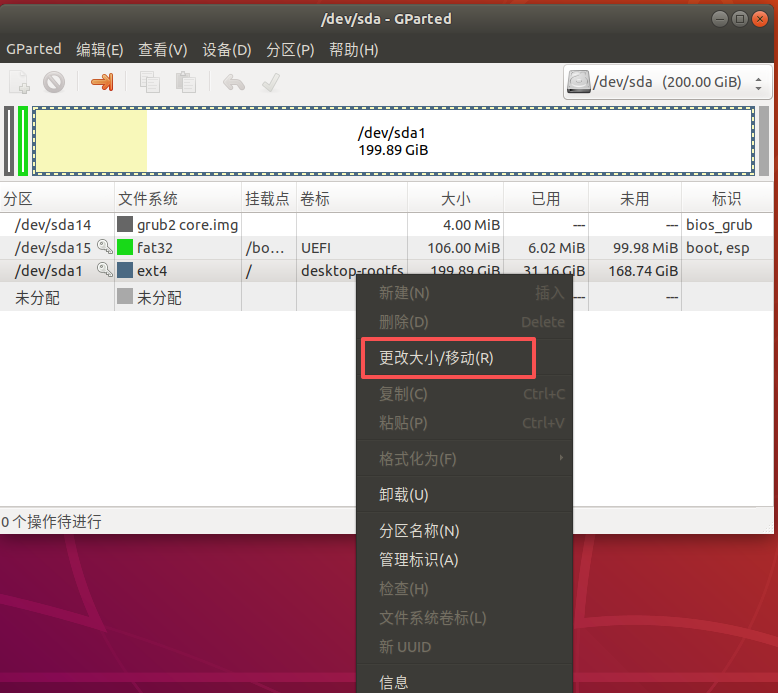Click 删除(D) context menu entry
The width and height of the screenshot is (778, 693).
coord(465,322)
